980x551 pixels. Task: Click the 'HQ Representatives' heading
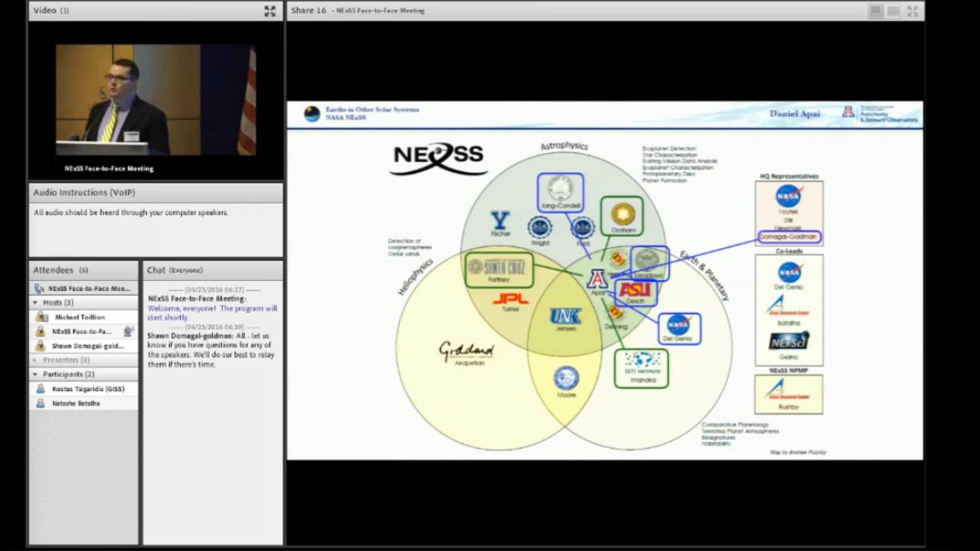coord(789,176)
